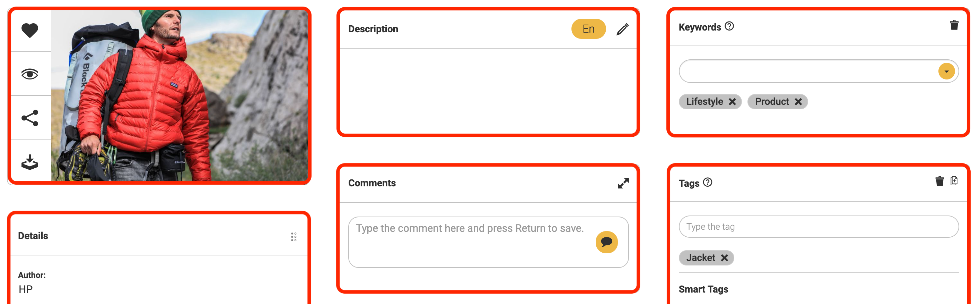
Task: Open Tags help question mark
Action: (707, 183)
